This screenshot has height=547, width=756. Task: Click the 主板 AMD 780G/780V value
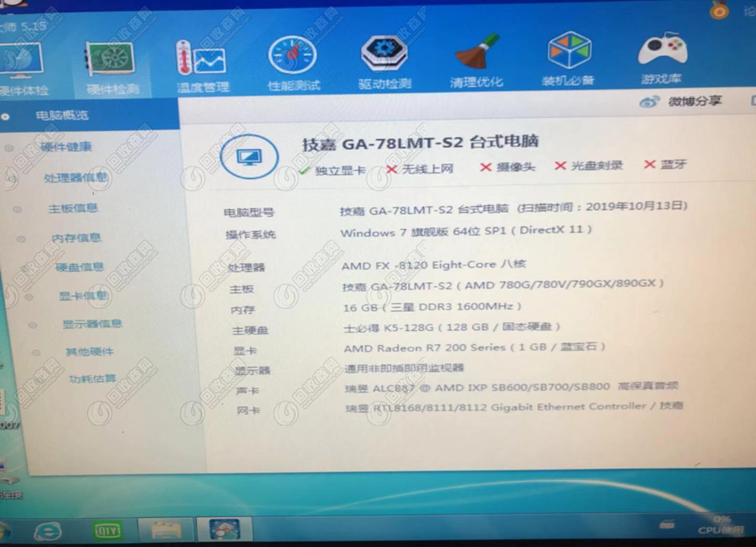503,285
